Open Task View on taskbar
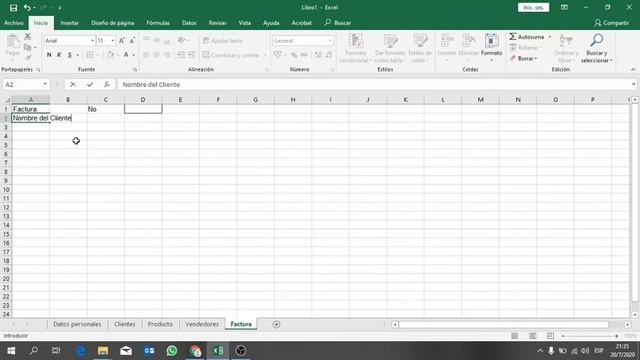Image resolution: width=640 pixels, height=360 pixels. [56, 351]
